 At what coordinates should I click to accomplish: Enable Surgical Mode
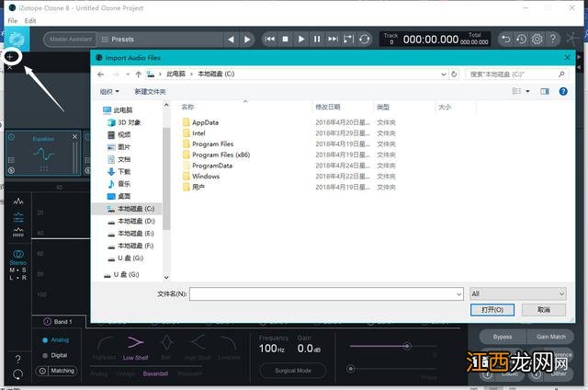point(293,371)
